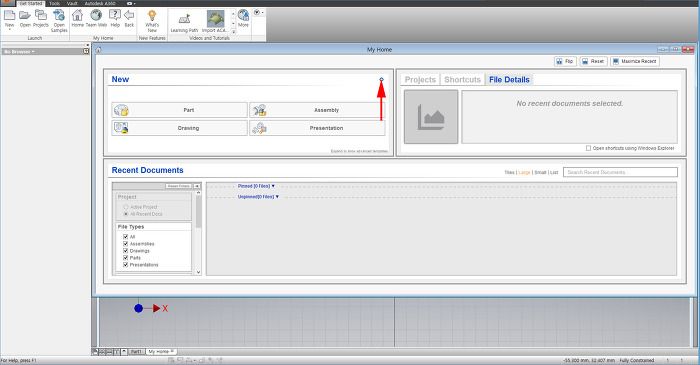The width and height of the screenshot is (700, 365).
Task: Click the More tutorials globe icon
Action: pyautogui.click(x=243, y=16)
